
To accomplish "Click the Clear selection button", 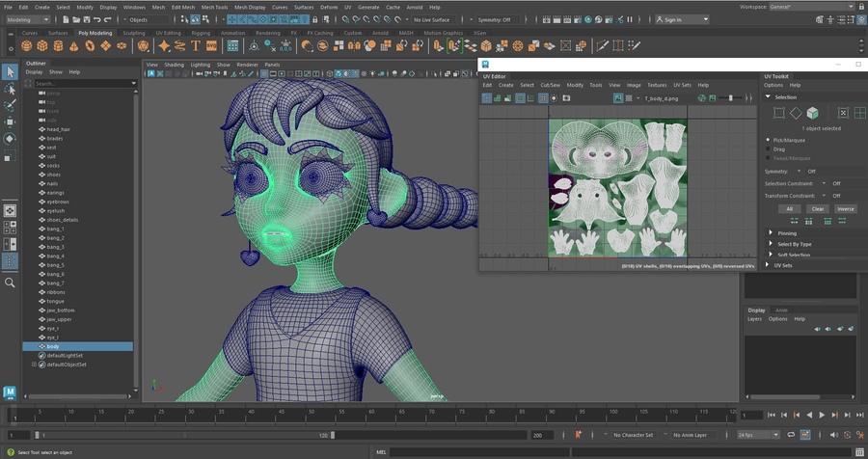I will 817,208.
